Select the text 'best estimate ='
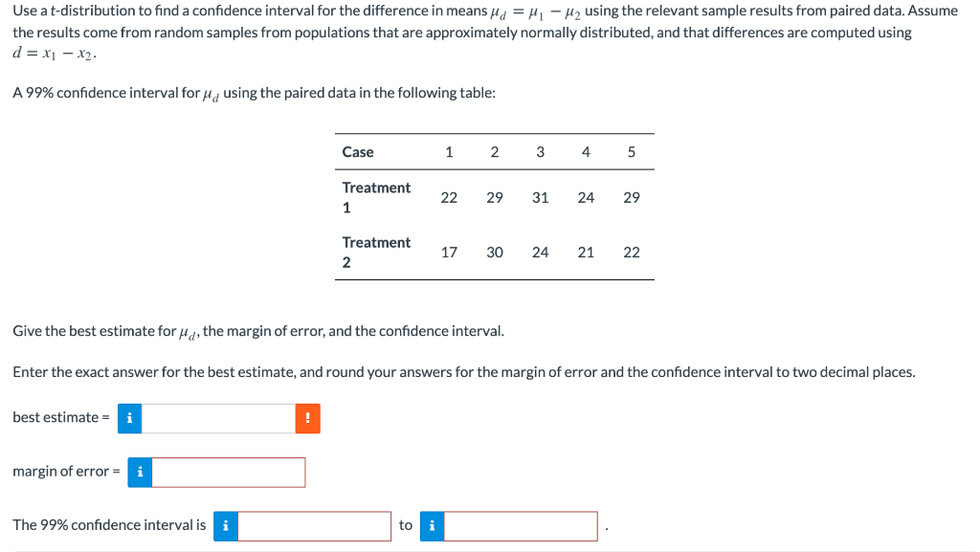The image size is (980, 552). 59,417
